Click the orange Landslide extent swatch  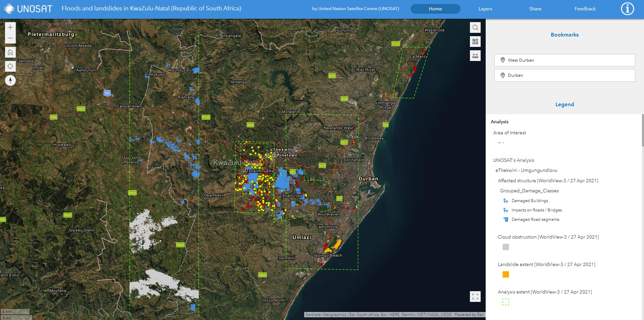(506, 274)
